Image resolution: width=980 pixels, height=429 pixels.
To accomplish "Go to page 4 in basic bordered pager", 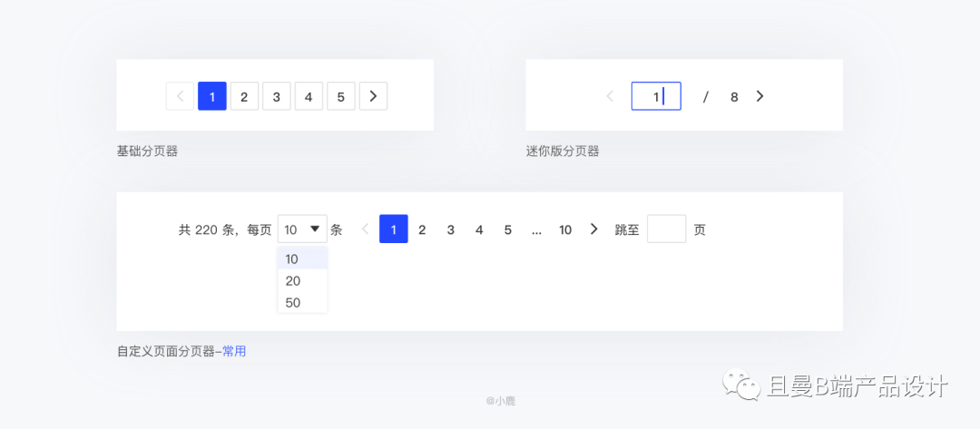I will click(x=309, y=96).
